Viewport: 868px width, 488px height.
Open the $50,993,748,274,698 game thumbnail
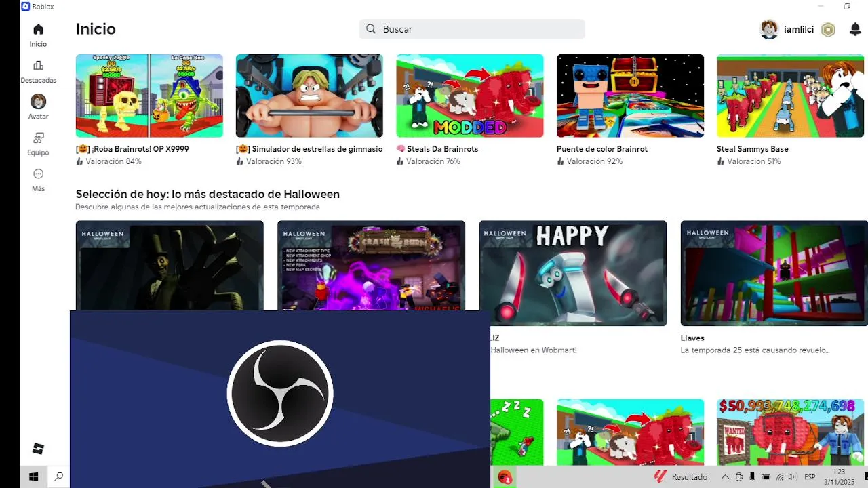(x=790, y=432)
